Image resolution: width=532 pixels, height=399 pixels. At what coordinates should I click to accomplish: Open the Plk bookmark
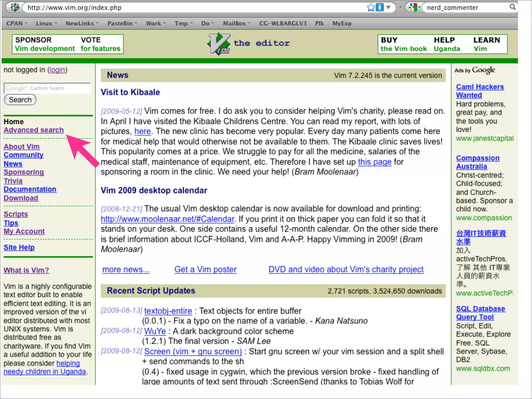tap(319, 23)
